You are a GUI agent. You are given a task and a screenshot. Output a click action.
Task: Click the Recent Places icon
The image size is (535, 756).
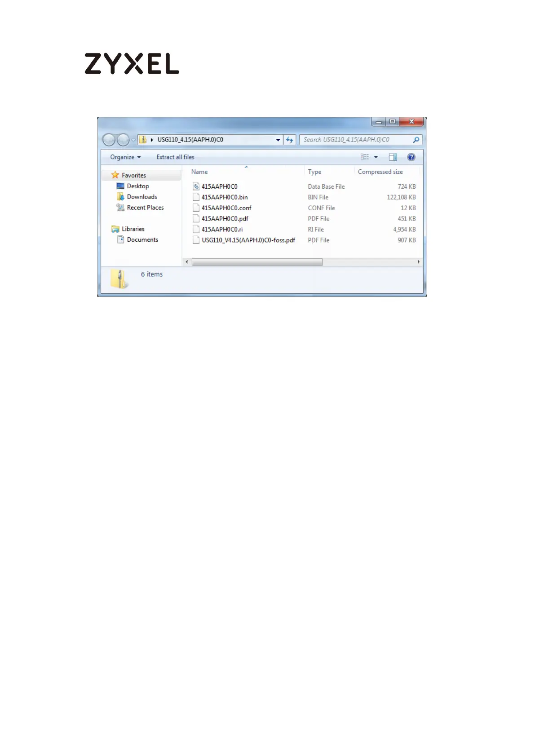click(120, 208)
